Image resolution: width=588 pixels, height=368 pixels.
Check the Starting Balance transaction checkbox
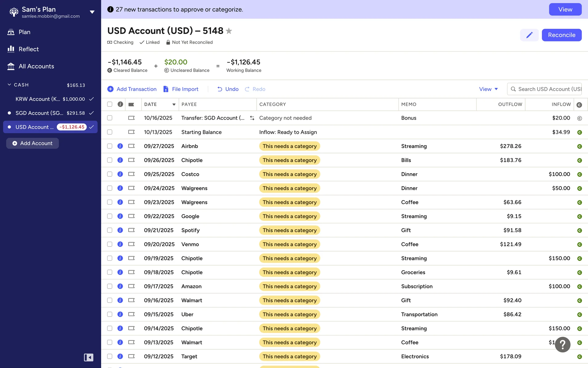pos(110,132)
